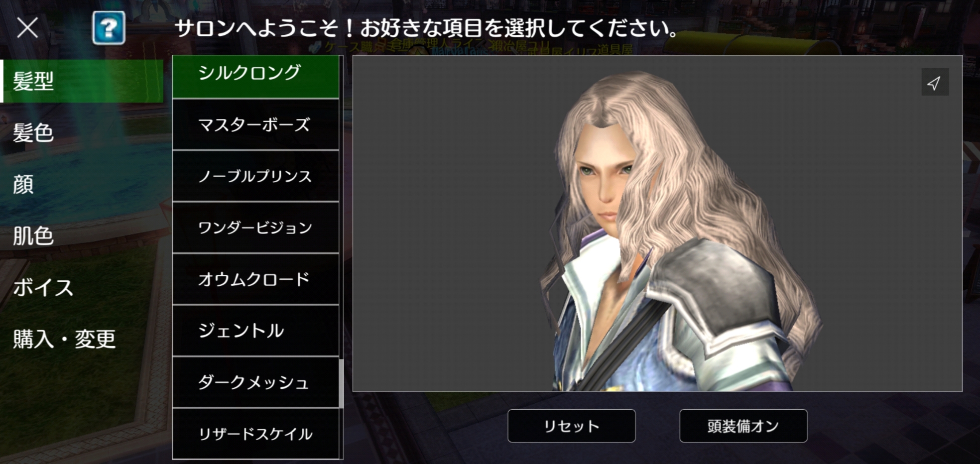
Task: Pick the ワンダービジョン hairstyle
Action: point(255,228)
